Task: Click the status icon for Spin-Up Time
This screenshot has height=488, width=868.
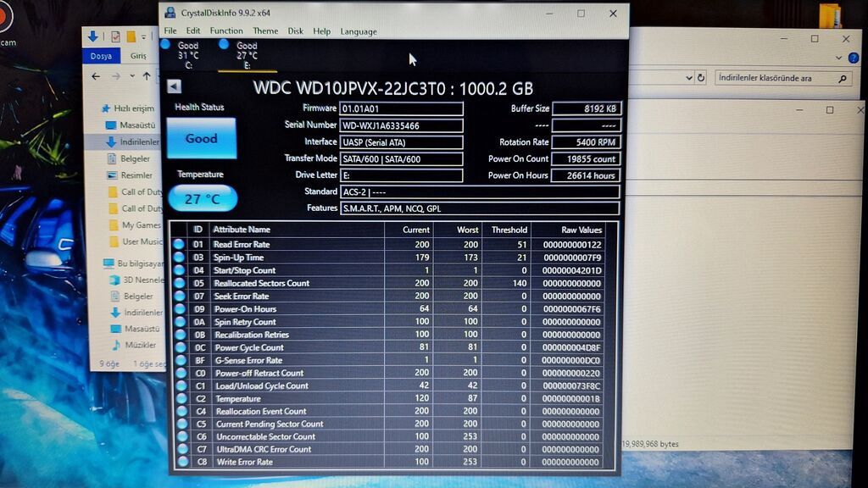Action: pyautogui.click(x=179, y=258)
